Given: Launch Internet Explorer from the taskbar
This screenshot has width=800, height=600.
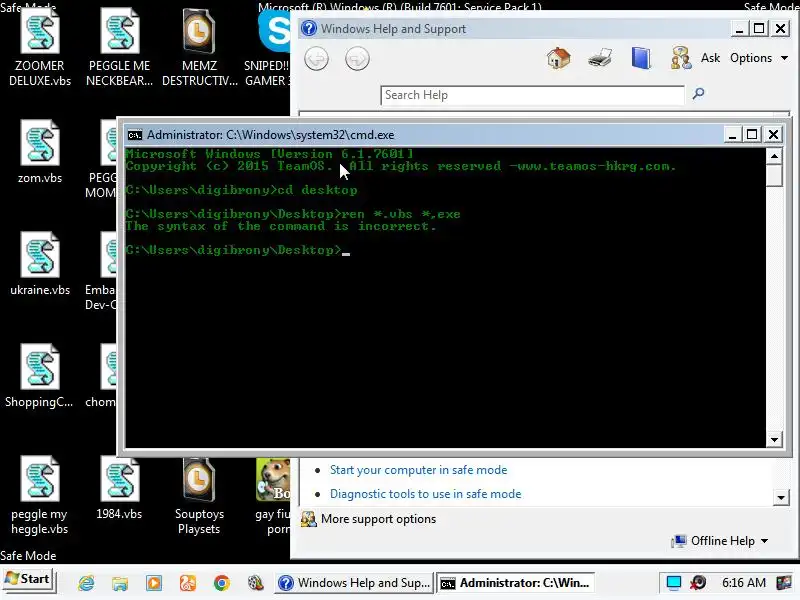Looking at the screenshot, I should click(x=86, y=583).
